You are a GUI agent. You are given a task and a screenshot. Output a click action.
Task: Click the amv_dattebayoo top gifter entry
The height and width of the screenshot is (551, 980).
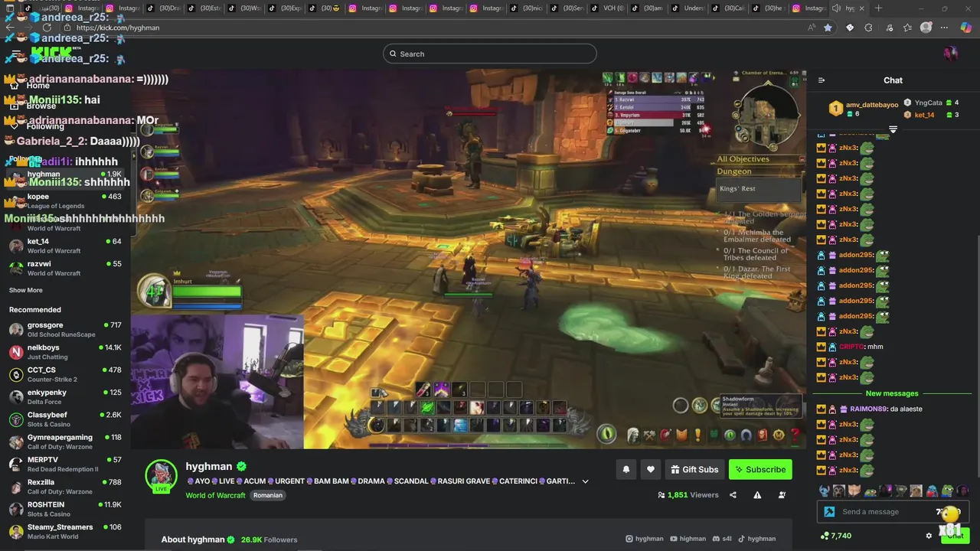[x=863, y=109]
